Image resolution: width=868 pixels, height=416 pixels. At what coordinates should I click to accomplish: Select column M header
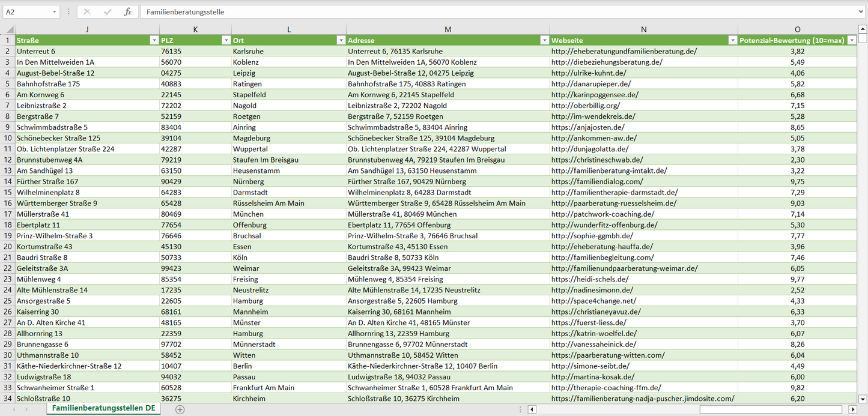448,29
